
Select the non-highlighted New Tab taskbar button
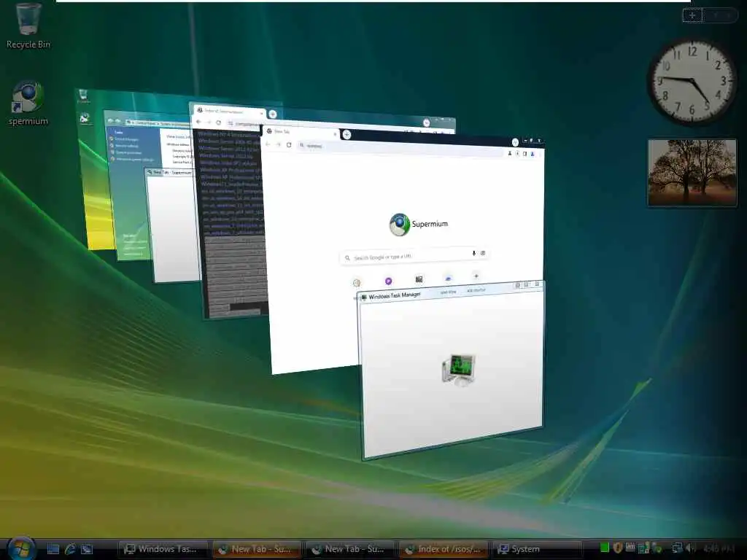coord(349,549)
